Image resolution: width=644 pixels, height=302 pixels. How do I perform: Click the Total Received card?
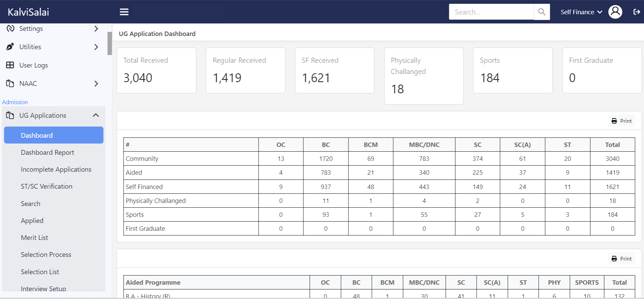(156, 70)
